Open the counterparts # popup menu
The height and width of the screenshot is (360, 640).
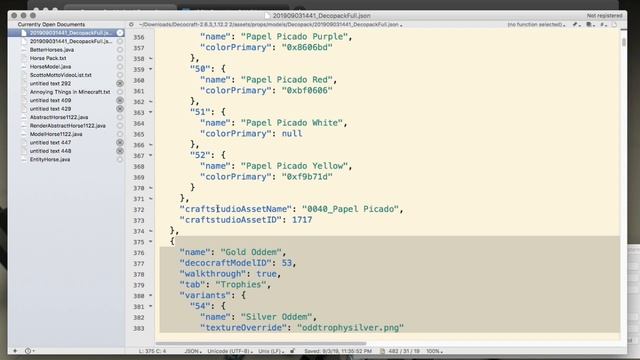pyautogui.click(x=603, y=24)
